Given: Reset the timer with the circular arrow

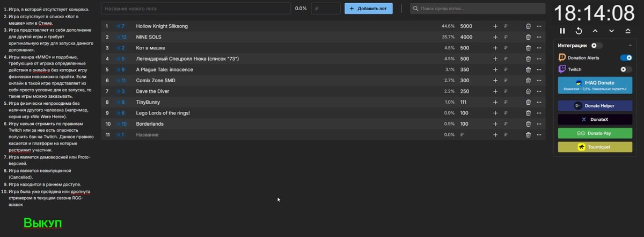Looking at the screenshot, I should pyautogui.click(x=579, y=31).
